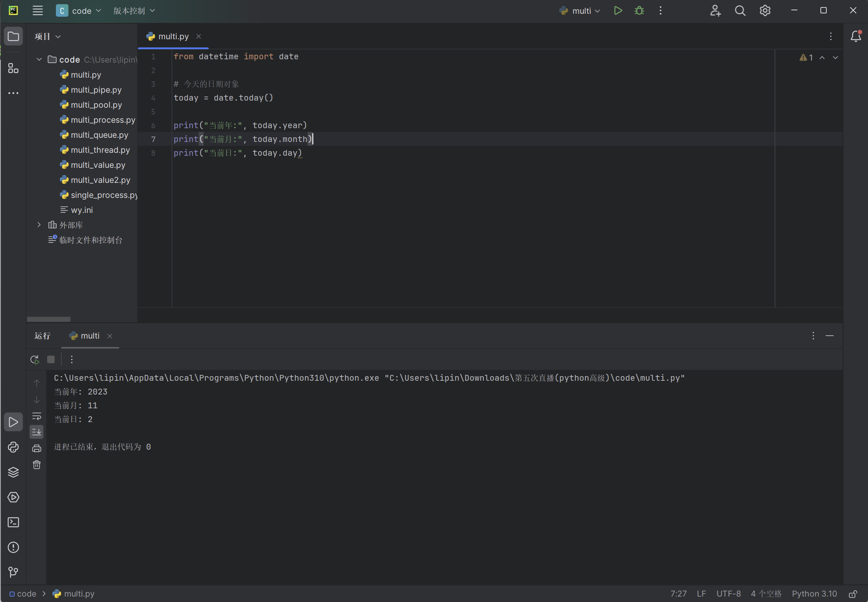Select single_process.py in project tree

click(104, 195)
